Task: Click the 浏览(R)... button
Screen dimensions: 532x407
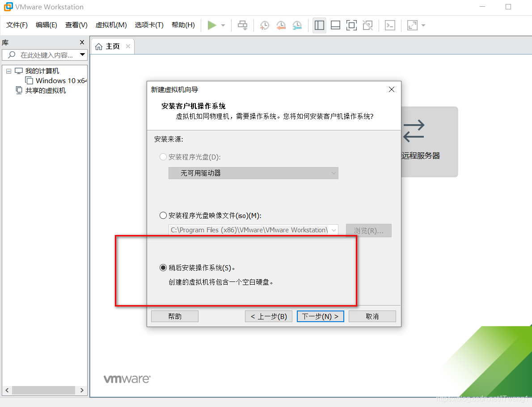Action: [369, 231]
